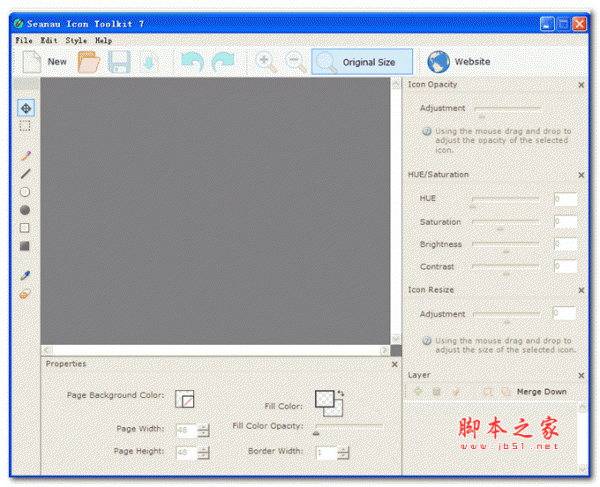Open a file with folder icon

point(88,62)
